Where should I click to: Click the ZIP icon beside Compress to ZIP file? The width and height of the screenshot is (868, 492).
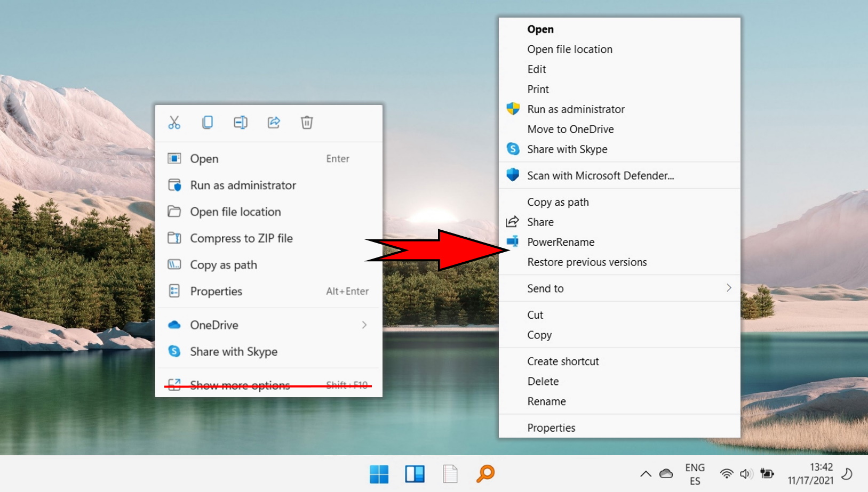[x=174, y=238]
